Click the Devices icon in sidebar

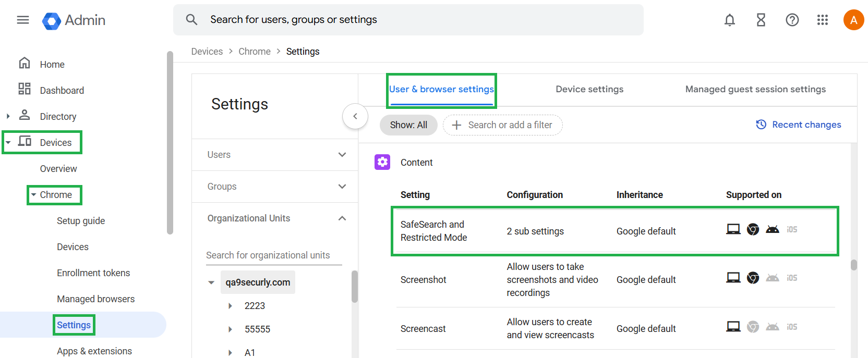[x=25, y=141]
